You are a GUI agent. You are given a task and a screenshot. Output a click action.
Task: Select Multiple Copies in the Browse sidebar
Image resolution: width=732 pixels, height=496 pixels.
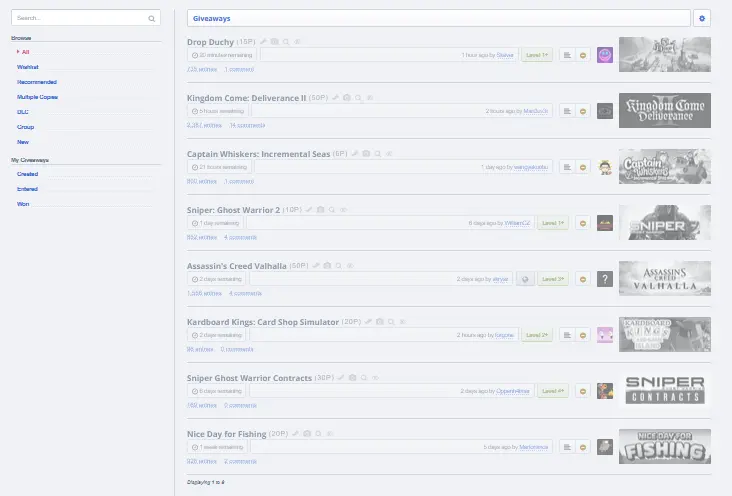click(37, 97)
